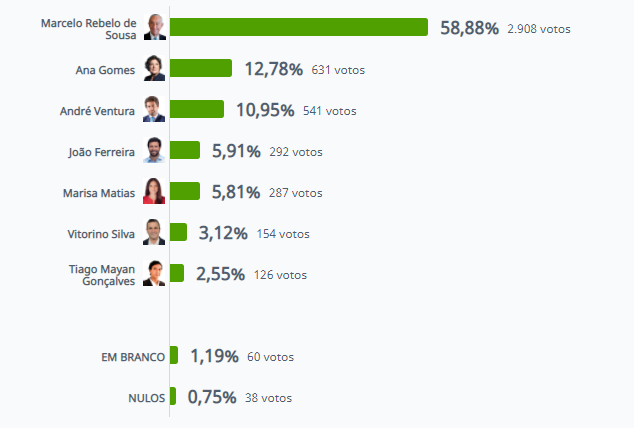Viewport: 634px width, 435px height.
Task: Click Ana Gomes's candidate photo
Action: coord(154,68)
